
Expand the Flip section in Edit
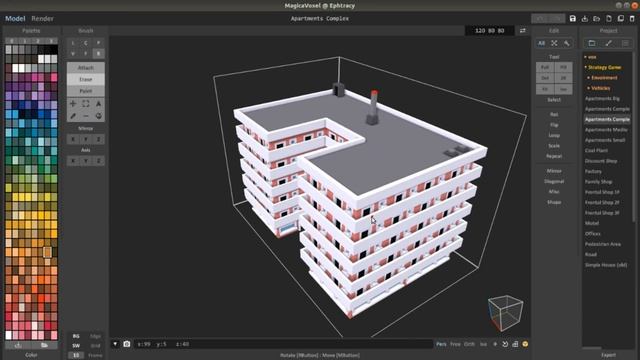click(x=554, y=125)
